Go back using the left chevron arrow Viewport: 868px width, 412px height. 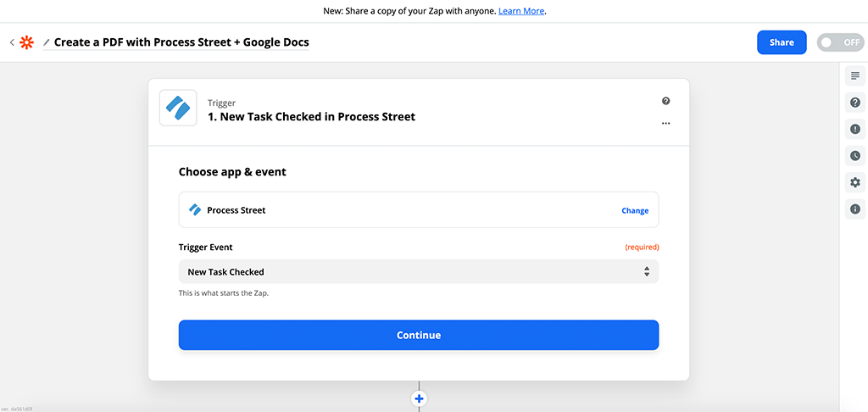click(x=12, y=42)
